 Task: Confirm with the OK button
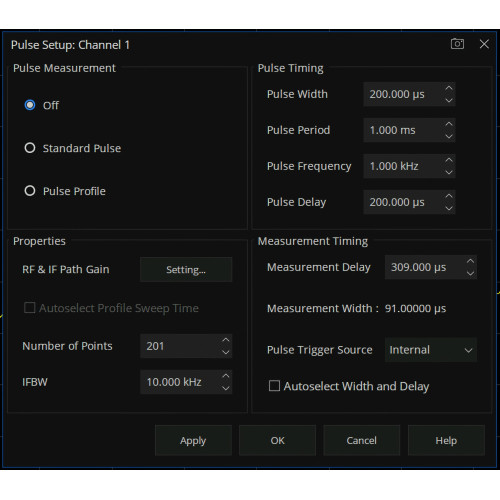(x=277, y=440)
